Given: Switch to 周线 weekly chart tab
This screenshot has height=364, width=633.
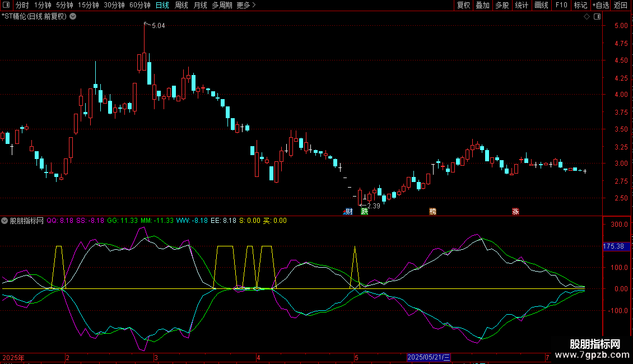Looking at the screenshot, I should point(181,5).
